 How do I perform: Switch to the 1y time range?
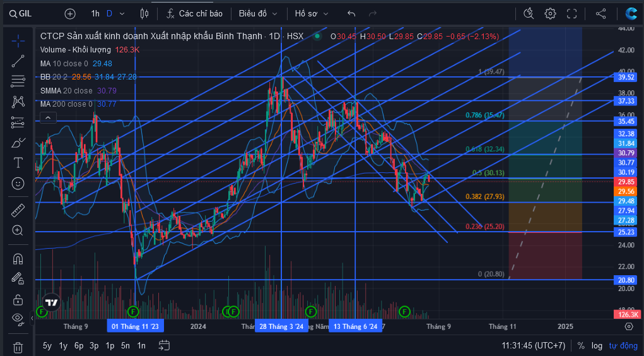coord(63,346)
